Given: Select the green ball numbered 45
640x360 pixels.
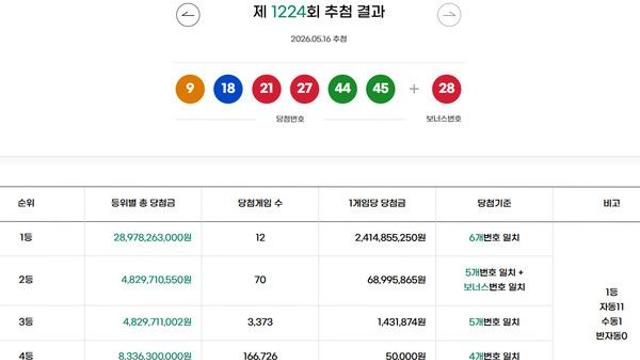Looking at the screenshot, I should pos(380,89).
